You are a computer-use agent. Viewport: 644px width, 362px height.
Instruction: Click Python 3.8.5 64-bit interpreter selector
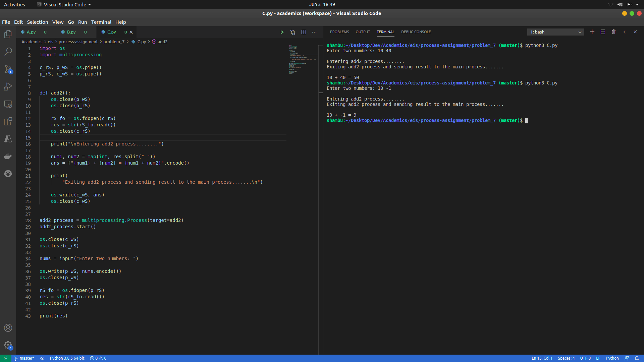[67, 358]
